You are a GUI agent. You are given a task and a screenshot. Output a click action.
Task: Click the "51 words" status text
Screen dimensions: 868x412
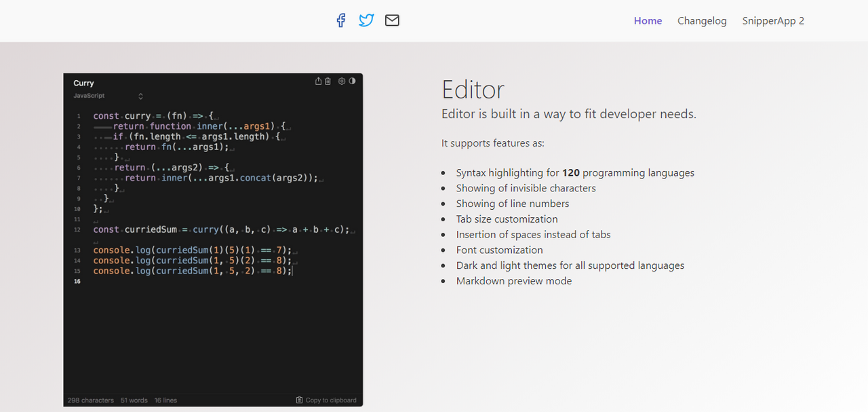[134, 400]
